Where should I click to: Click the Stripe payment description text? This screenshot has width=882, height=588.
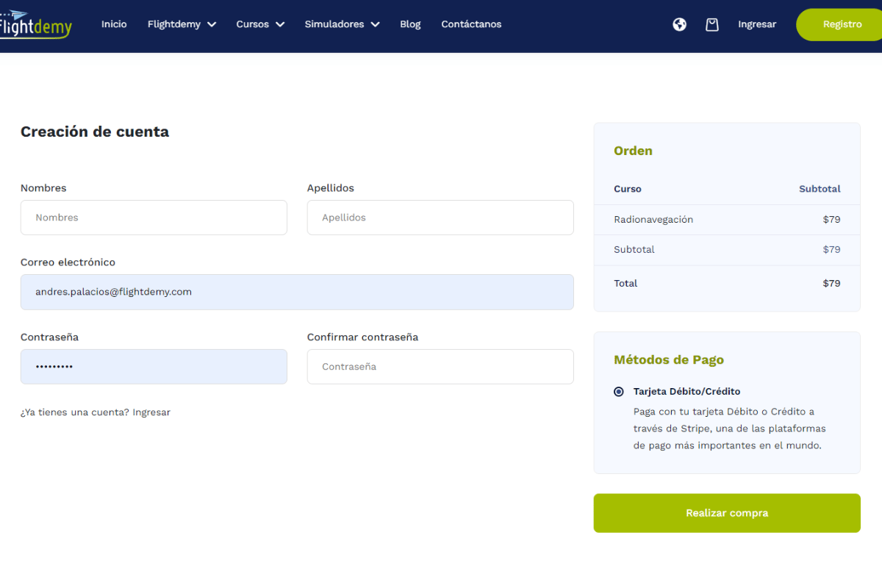tap(730, 429)
